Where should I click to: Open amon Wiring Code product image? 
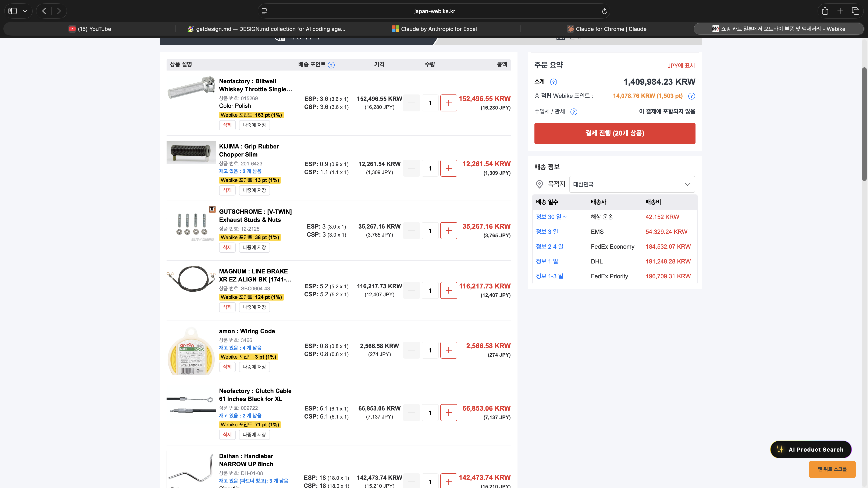point(191,350)
